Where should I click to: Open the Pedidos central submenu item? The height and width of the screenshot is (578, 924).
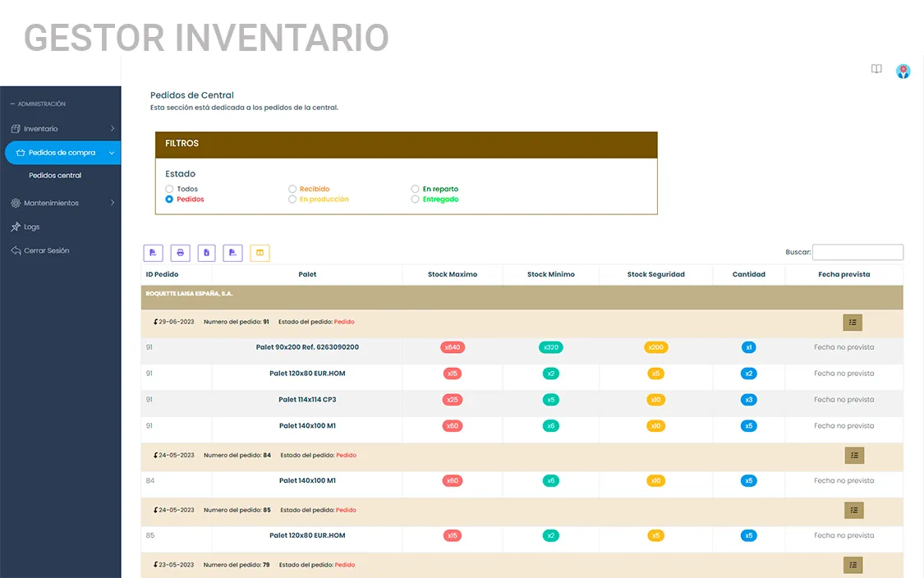pyautogui.click(x=55, y=176)
